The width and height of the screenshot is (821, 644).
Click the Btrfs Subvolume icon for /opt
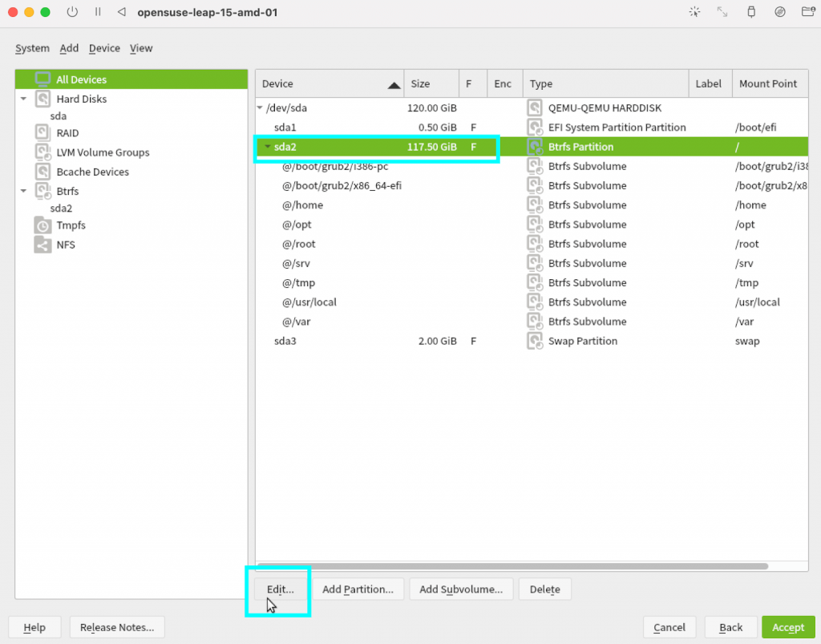pyautogui.click(x=535, y=224)
